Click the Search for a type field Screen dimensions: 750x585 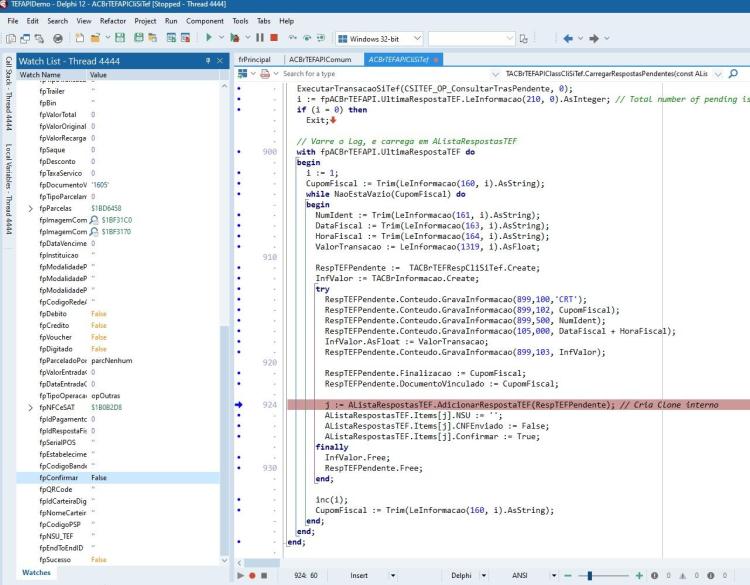pyautogui.click(x=387, y=74)
